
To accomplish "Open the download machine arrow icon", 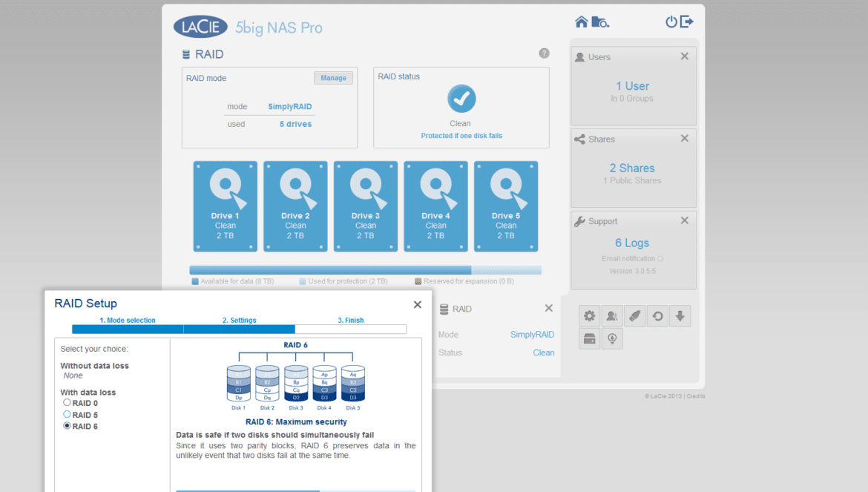I will point(680,316).
